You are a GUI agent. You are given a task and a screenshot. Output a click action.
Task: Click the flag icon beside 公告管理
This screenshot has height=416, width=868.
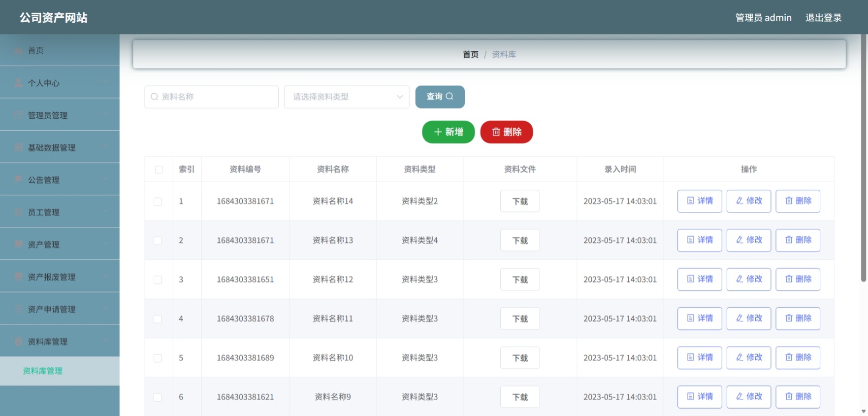[x=18, y=179]
